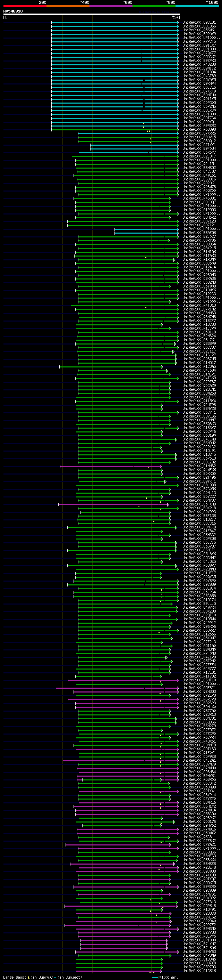222x980 pixels.
Task: Click the white query length bar ending at 594
Action: [x=92, y=15]
